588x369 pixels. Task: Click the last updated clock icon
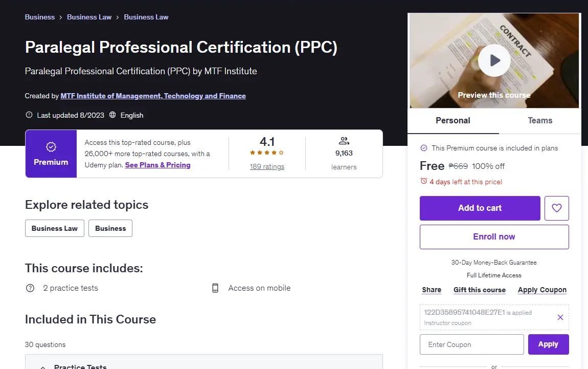click(x=29, y=115)
